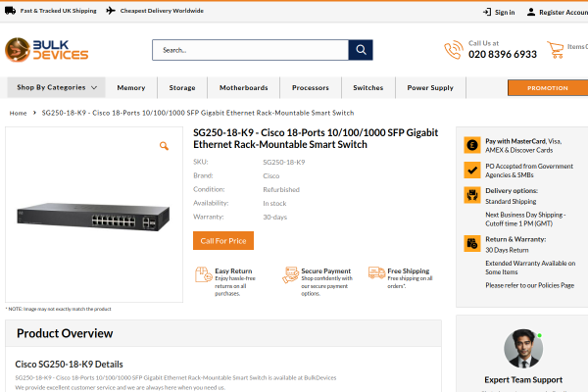Open the Processors menu item
This screenshot has width=588, height=392.
(x=311, y=88)
